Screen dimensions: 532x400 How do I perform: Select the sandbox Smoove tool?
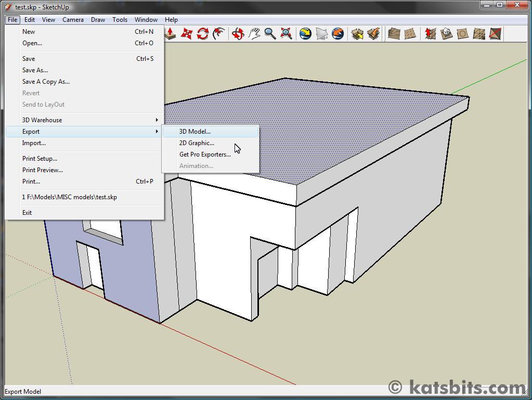tap(430, 34)
